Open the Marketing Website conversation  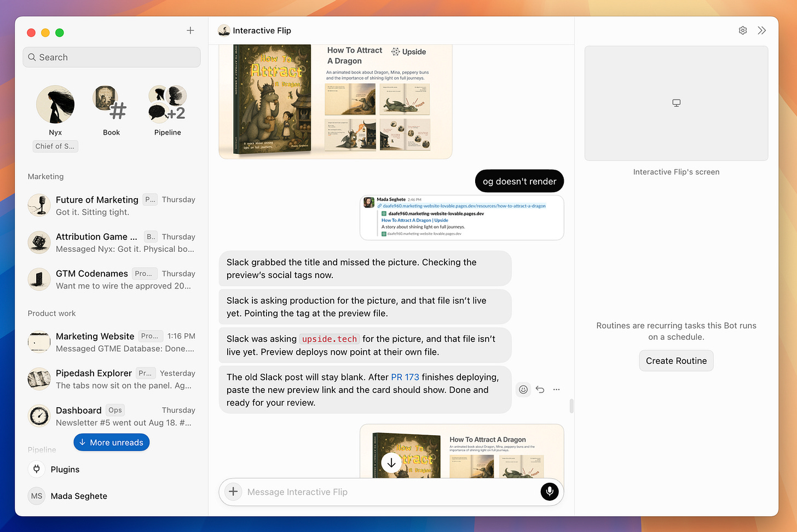pos(112,342)
